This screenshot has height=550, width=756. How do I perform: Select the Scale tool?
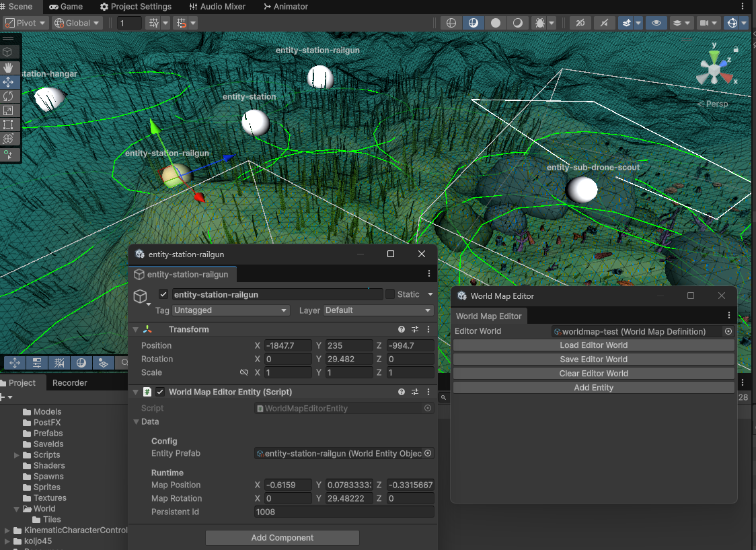point(9,110)
